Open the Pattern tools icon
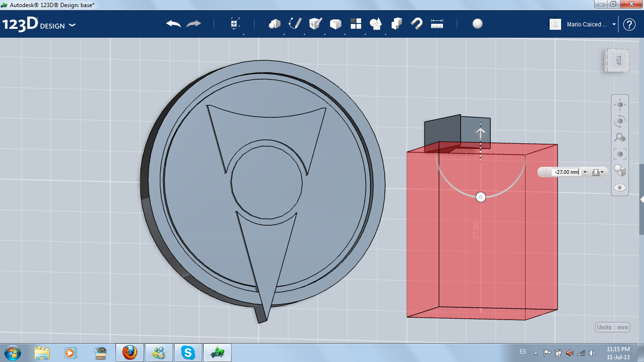The height and width of the screenshot is (362, 644). [356, 24]
